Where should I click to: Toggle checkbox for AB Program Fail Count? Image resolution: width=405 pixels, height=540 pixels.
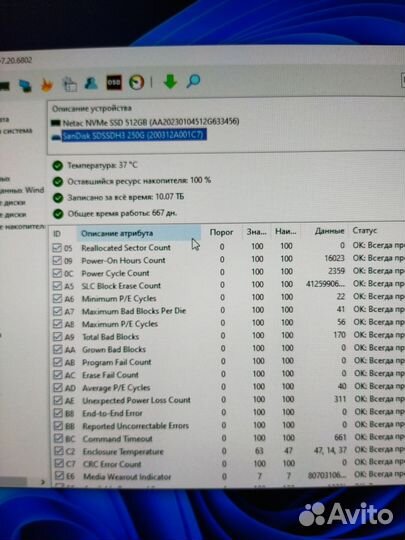point(58,362)
